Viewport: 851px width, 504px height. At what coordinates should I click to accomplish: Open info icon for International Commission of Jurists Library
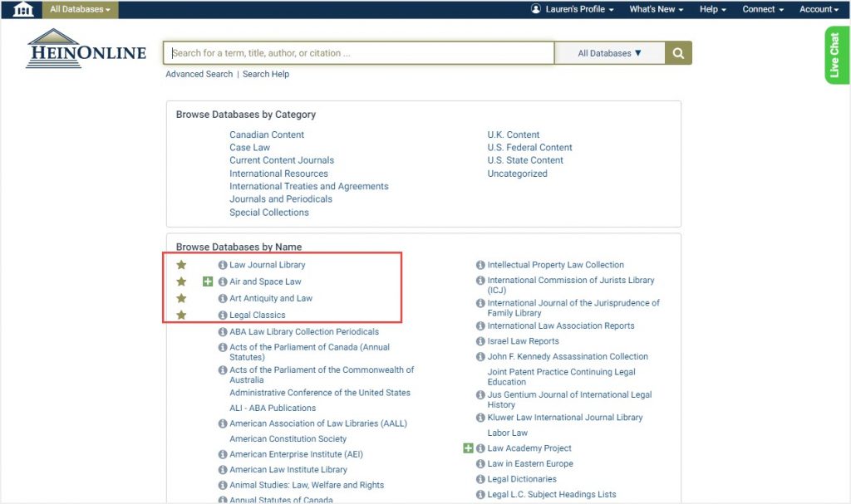(480, 281)
